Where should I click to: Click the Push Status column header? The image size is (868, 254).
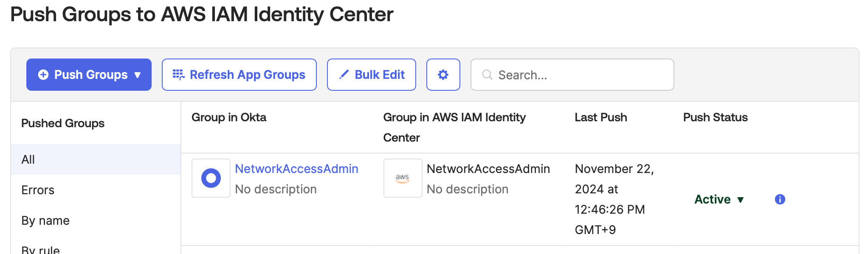click(x=716, y=117)
